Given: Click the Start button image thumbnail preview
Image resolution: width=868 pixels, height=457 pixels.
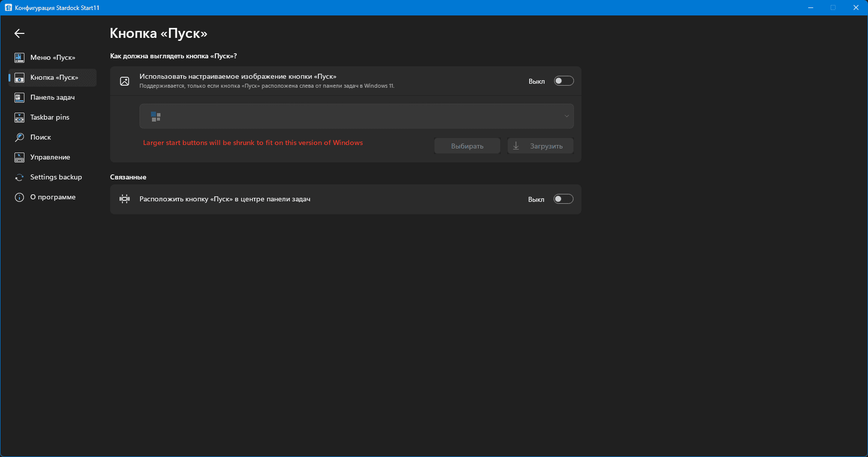Looking at the screenshot, I should pyautogui.click(x=156, y=117).
